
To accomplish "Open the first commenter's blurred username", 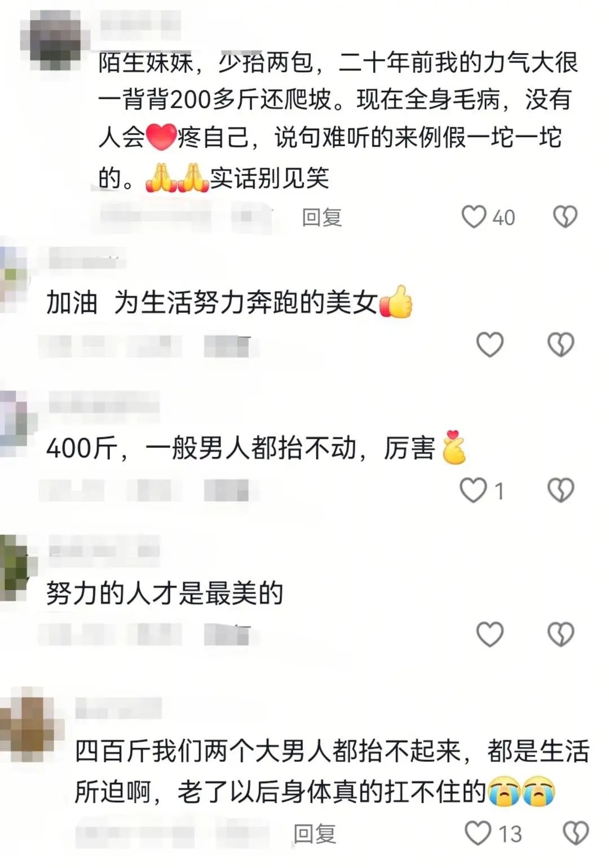I will click(x=140, y=25).
